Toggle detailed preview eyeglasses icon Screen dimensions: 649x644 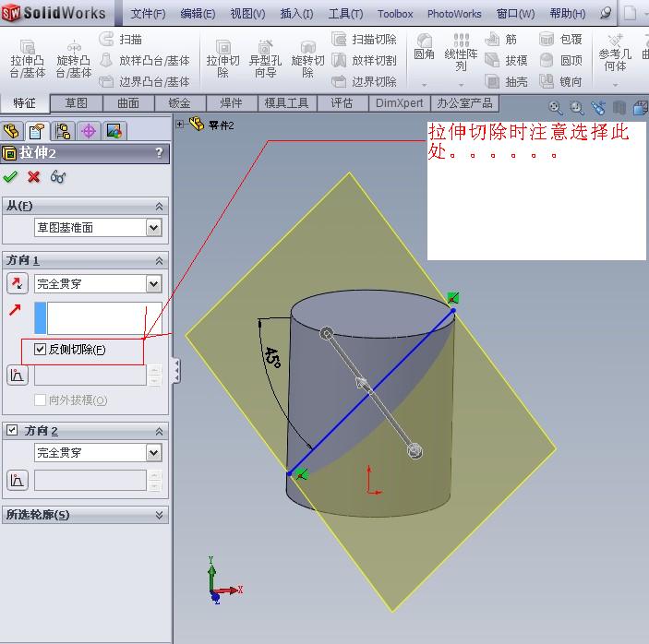[58, 177]
